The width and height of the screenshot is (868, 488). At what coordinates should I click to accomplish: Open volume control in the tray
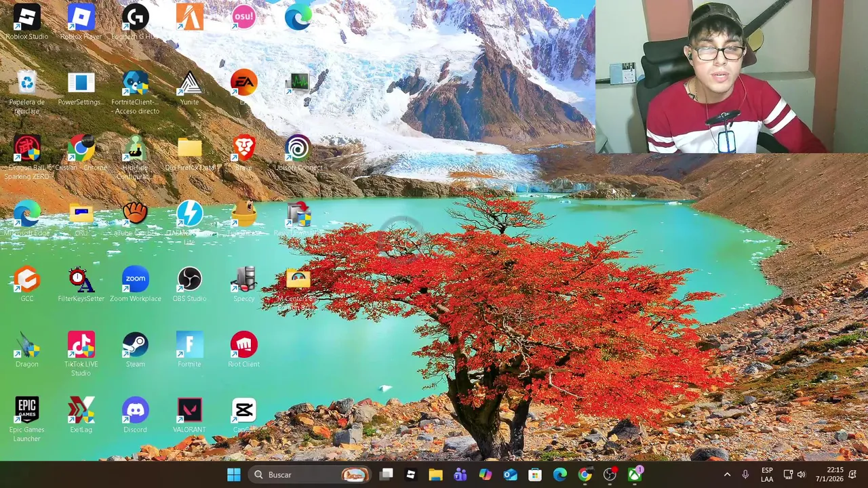[802, 474]
